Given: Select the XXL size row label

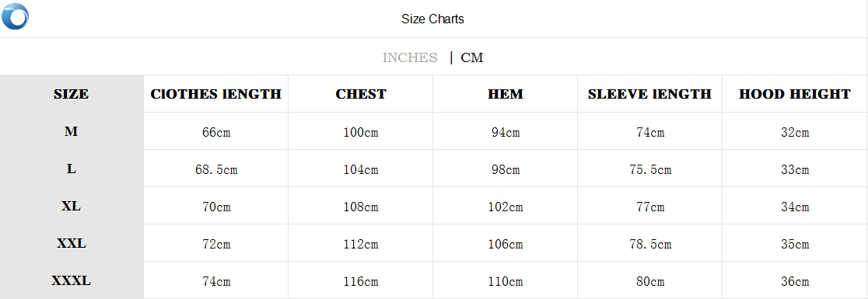Looking at the screenshot, I should click(x=71, y=243).
